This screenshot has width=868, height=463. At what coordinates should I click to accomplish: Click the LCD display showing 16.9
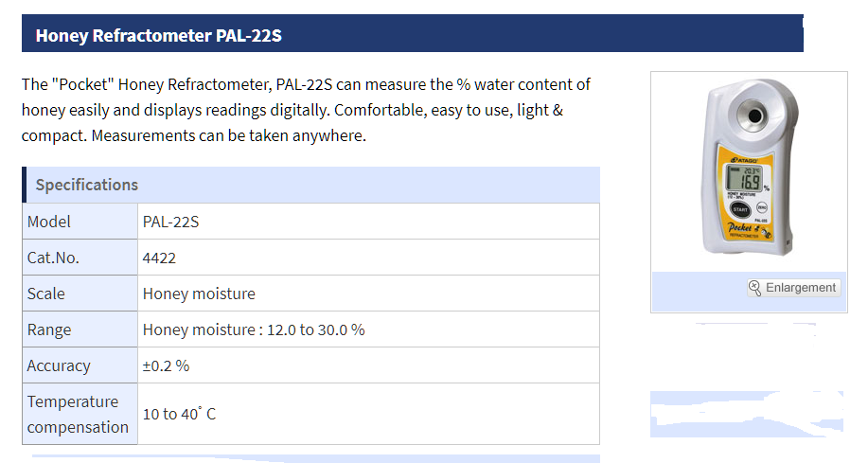click(744, 178)
